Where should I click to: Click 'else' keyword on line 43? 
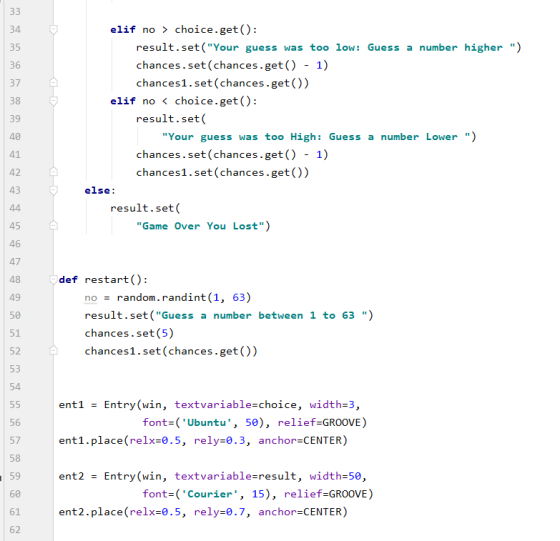pyautogui.click(x=97, y=190)
